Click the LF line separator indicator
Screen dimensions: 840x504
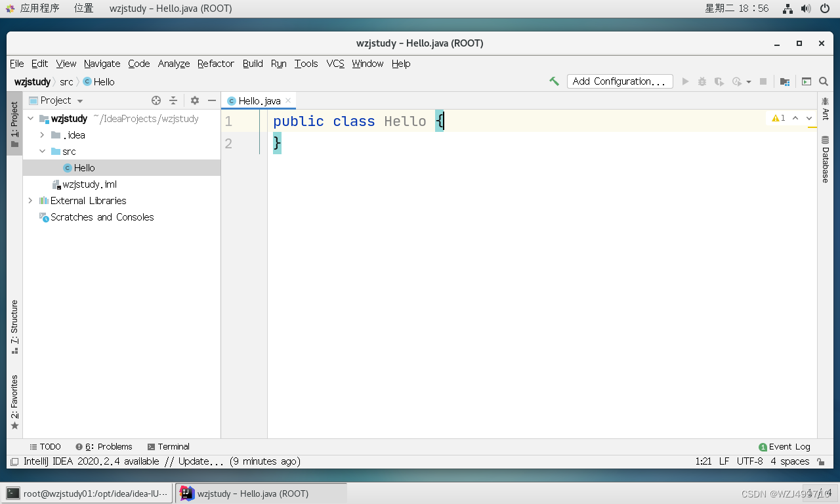coord(724,461)
